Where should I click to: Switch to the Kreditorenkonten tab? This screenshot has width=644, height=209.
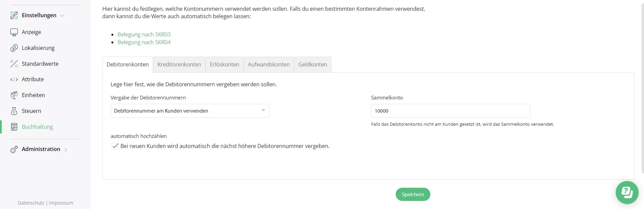(x=179, y=64)
